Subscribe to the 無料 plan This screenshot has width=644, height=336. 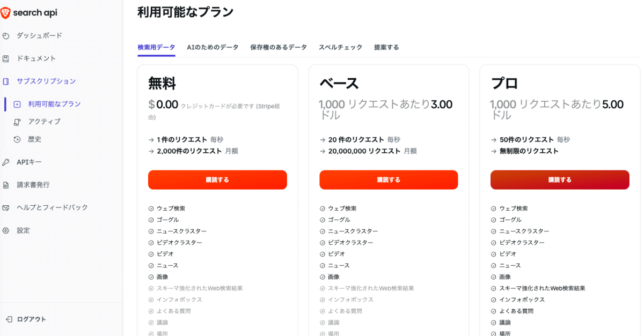tap(217, 180)
